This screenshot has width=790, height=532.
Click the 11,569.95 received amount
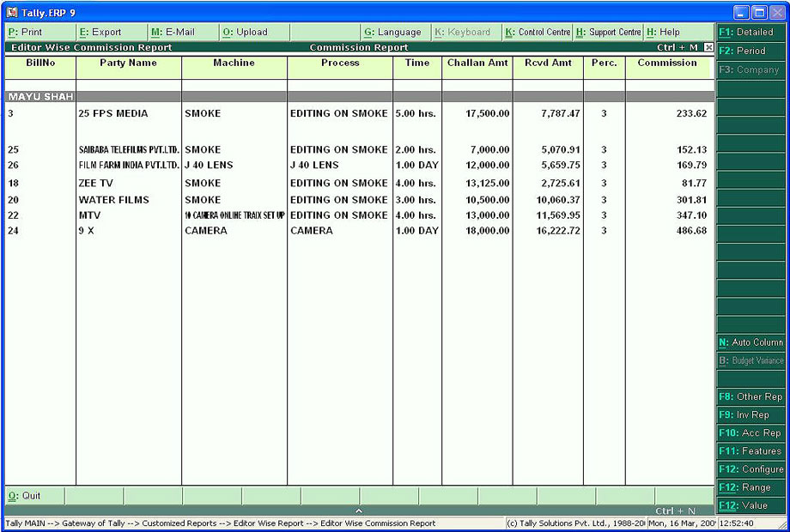[x=558, y=215]
